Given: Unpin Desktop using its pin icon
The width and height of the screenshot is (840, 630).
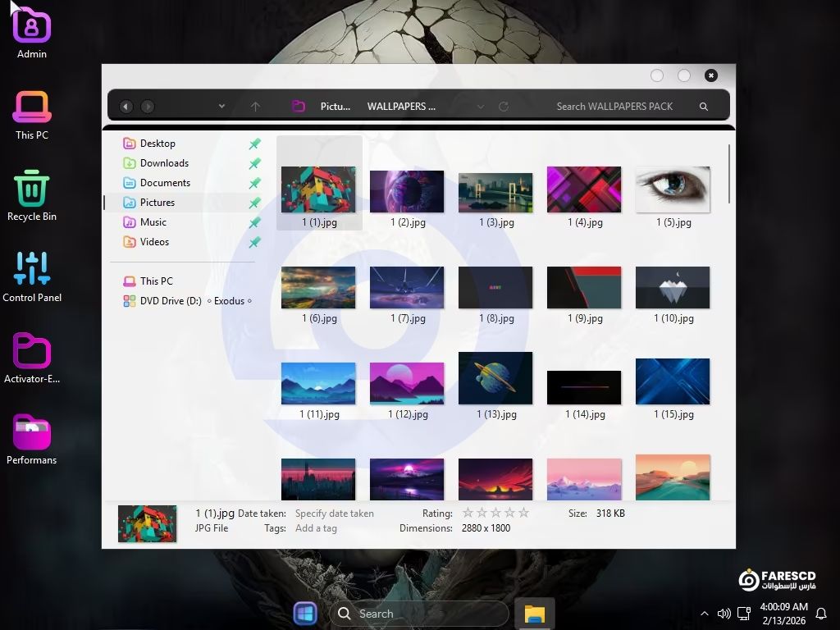Looking at the screenshot, I should (x=254, y=144).
